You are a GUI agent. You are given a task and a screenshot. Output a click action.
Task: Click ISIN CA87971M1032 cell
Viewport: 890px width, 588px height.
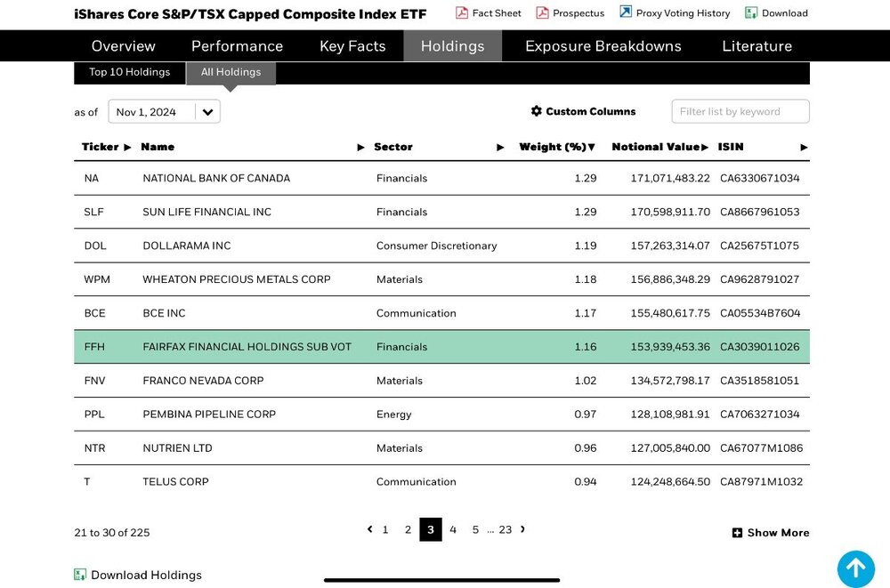[761, 482]
